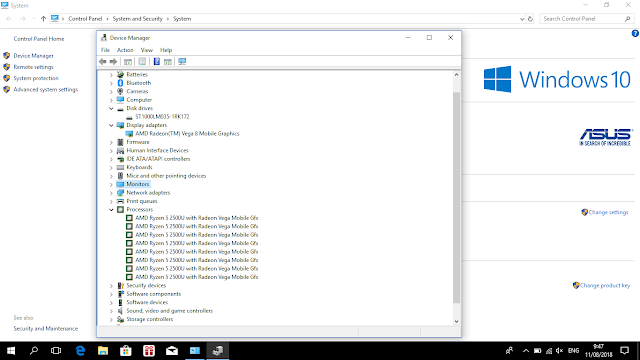Click System and Security breadcrumb
640x360 pixels.
tap(138, 19)
